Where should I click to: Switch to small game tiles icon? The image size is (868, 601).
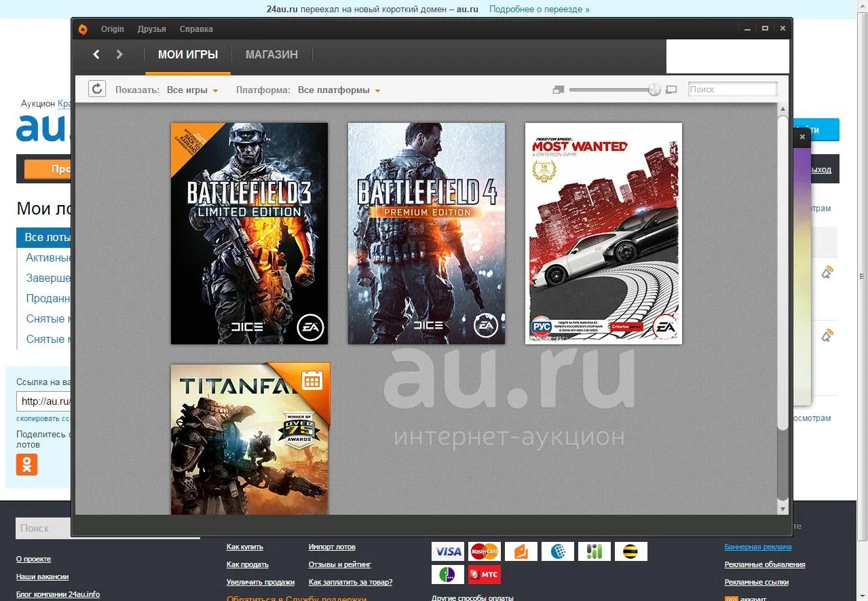(559, 90)
